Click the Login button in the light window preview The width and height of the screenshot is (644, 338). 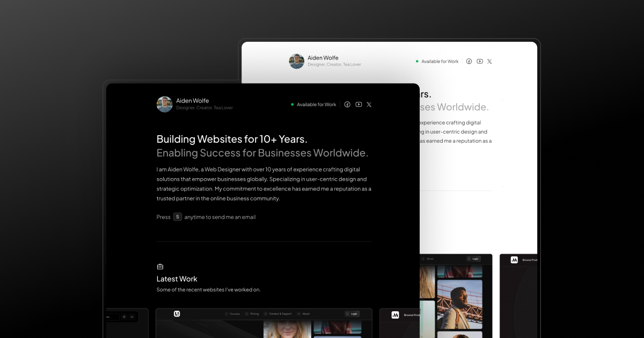(x=473, y=259)
